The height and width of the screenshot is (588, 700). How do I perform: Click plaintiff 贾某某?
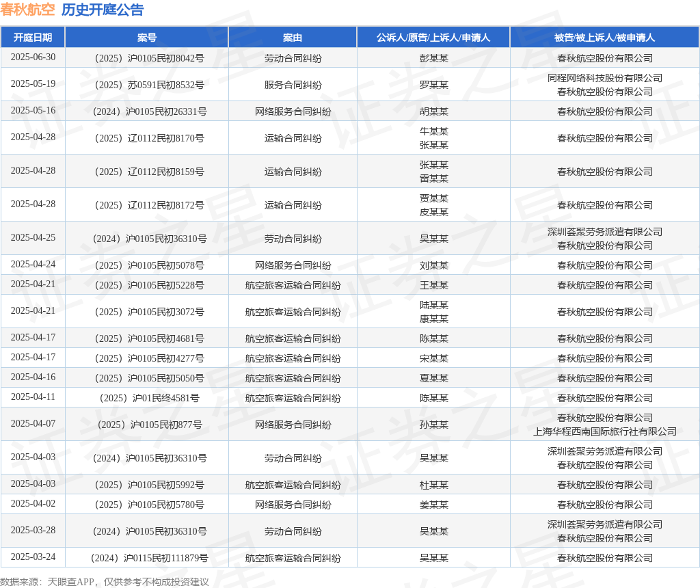point(434,198)
